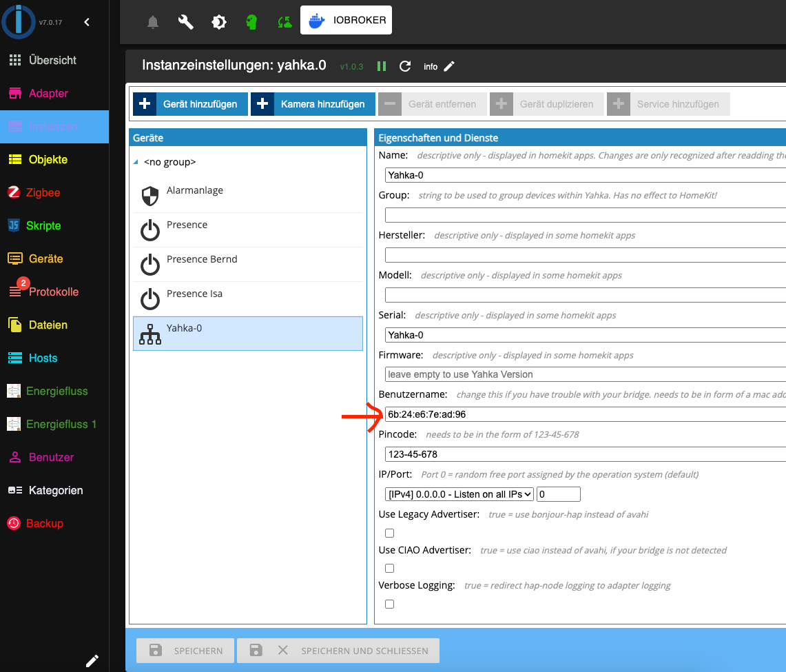Viewport: 786px width, 672px height.
Task: Click the sidebar edit pencil icon
Action: coord(92,661)
